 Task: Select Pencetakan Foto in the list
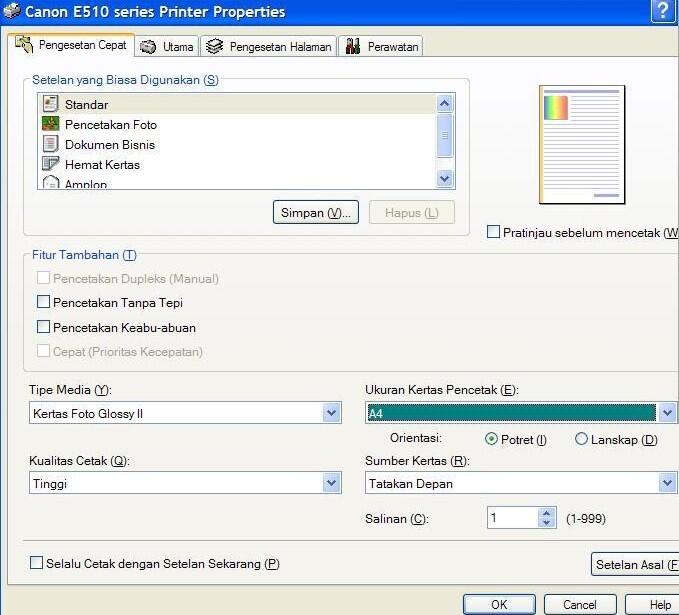(237, 124)
